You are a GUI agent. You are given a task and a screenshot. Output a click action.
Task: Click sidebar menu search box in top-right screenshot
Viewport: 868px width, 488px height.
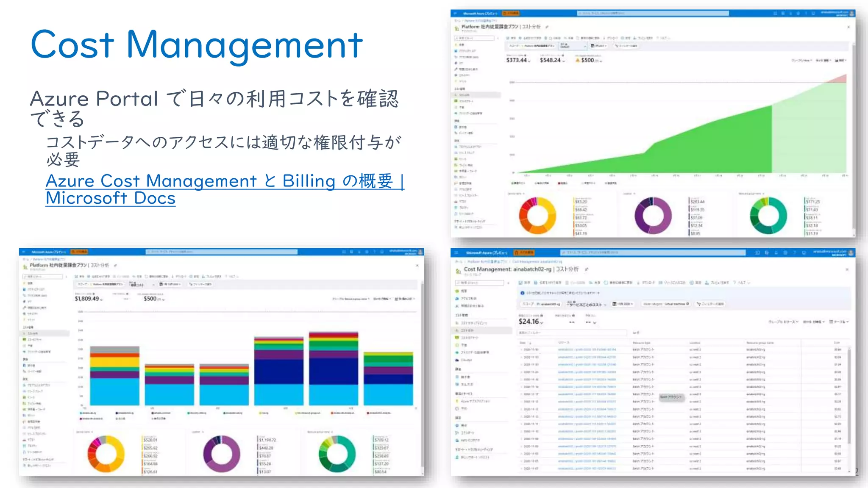point(474,38)
